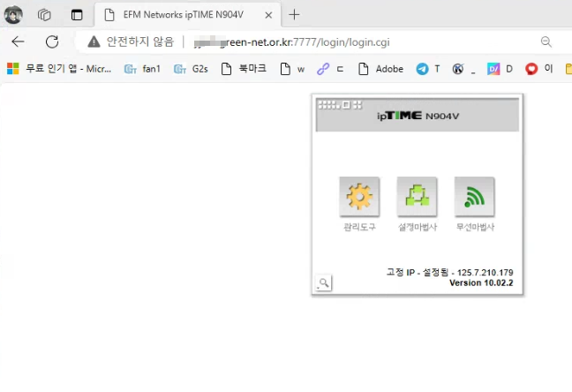Open the Telegram T bookmark

(428, 69)
